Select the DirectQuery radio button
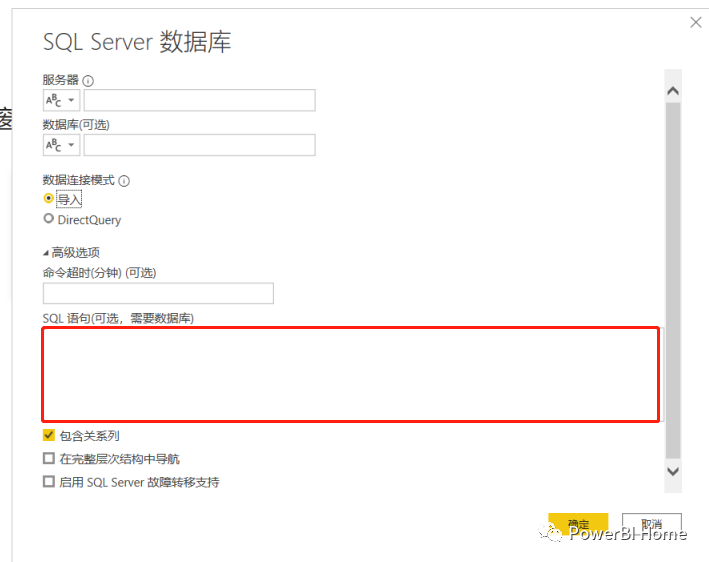Image resolution: width=709 pixels, height=562 pixels. (48, 219)
